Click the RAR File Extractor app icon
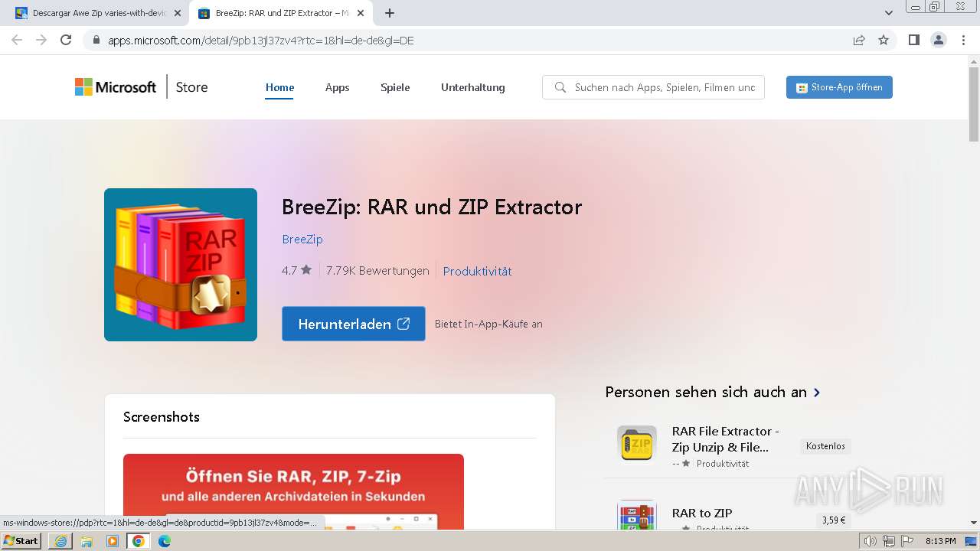 [x=637, y=444]
